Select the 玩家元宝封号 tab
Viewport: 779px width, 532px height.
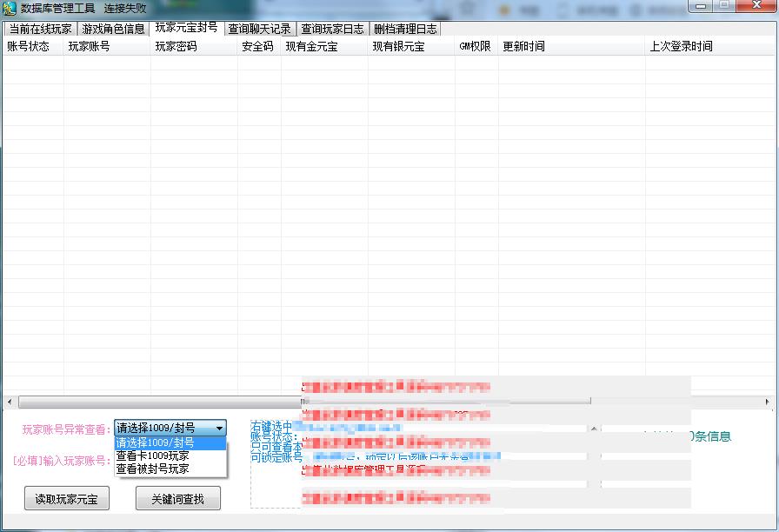pyautogui.click(x=186, y=28)
